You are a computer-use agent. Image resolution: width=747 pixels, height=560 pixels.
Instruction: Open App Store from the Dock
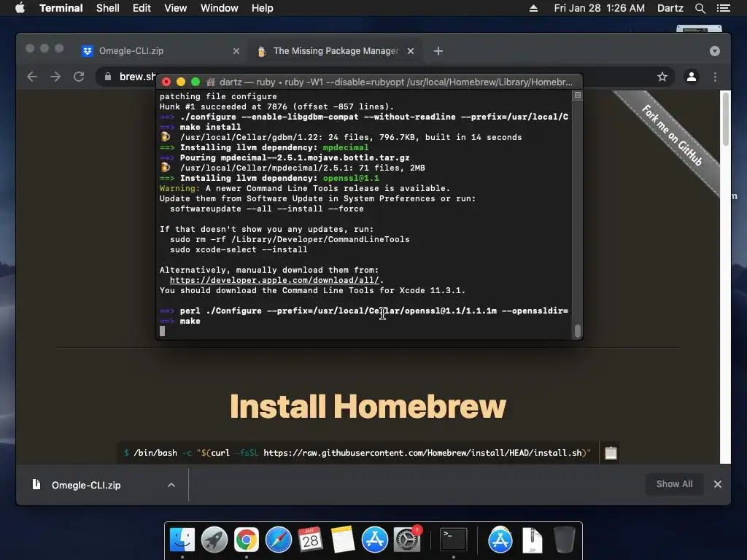[374, 540]
